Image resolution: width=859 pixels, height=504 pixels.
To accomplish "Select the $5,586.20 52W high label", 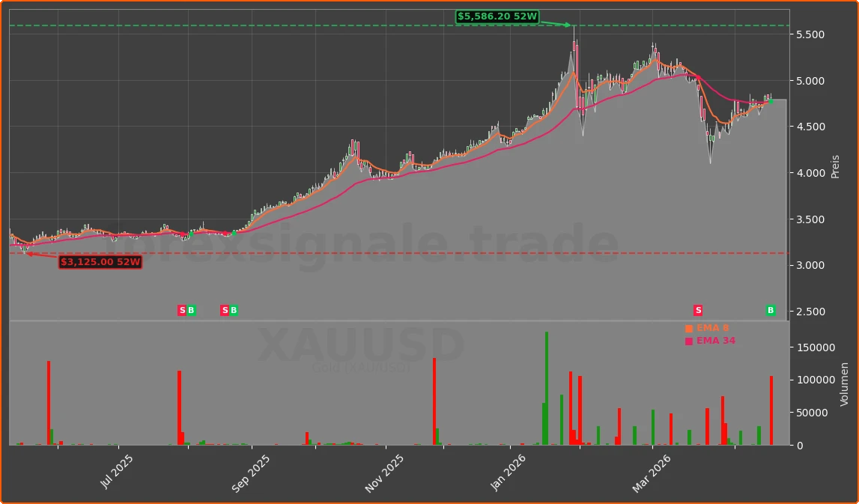I will pyautogui.click(x=497, y=16).
